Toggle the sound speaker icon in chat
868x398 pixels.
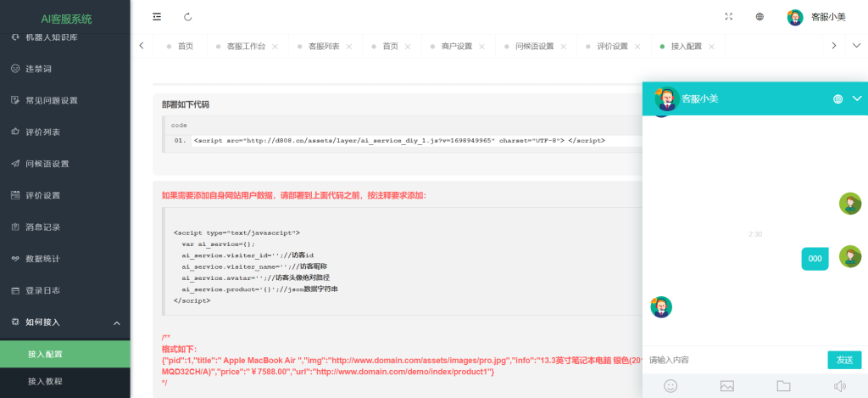coord(840,386)
